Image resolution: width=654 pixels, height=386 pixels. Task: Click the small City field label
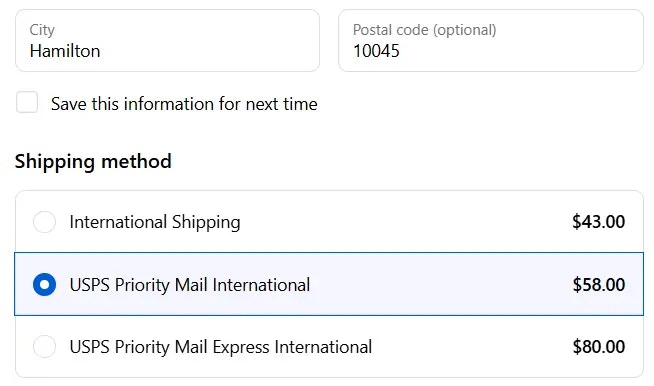tap(42, 30)
